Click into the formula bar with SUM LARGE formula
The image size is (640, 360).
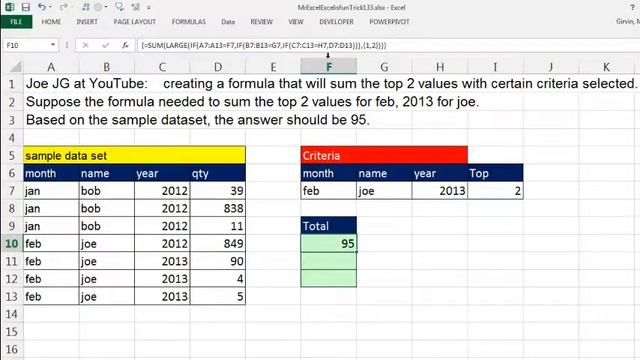388,45
